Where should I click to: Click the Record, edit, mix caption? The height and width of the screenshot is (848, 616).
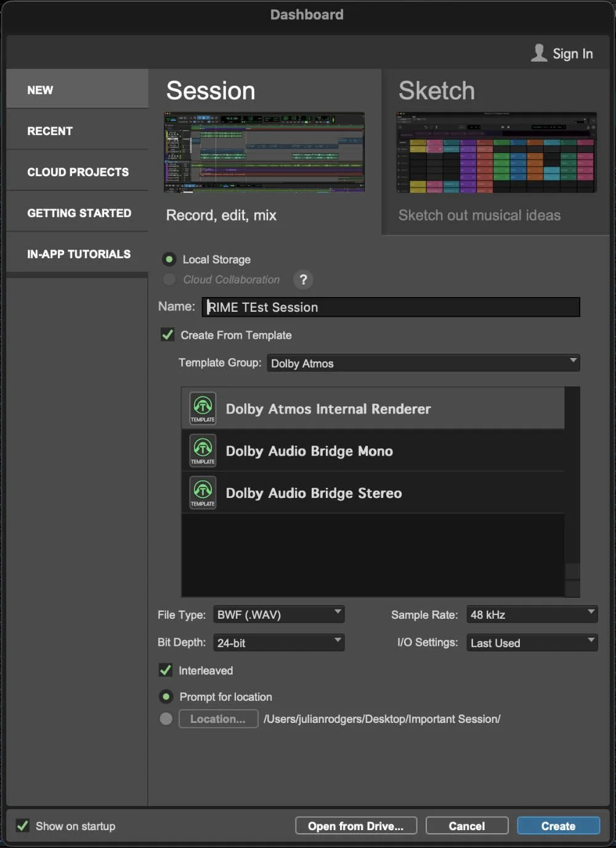pyautogui.click(x=221, y=215)
